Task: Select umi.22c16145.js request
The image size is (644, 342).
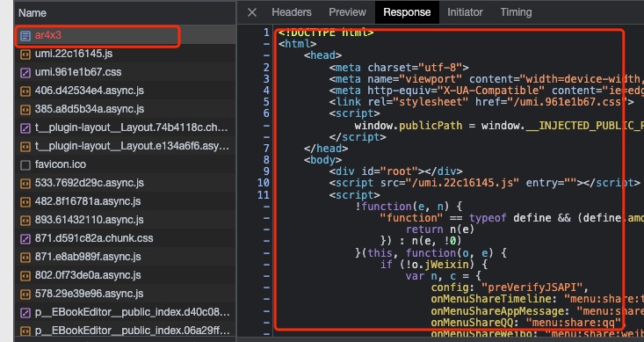Action: pos(126,54)
